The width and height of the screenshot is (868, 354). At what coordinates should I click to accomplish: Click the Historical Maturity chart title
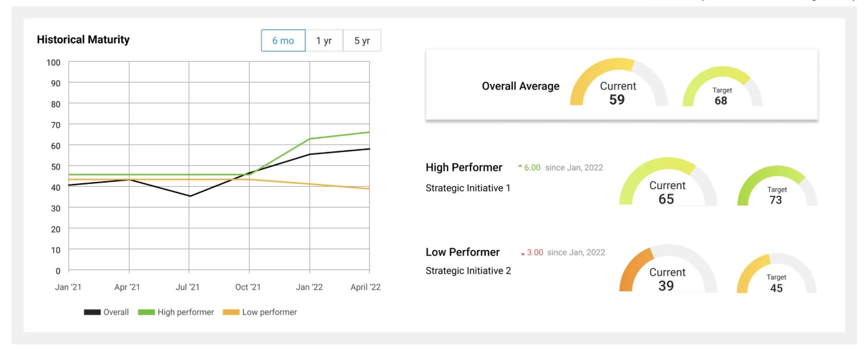(83, 39)
